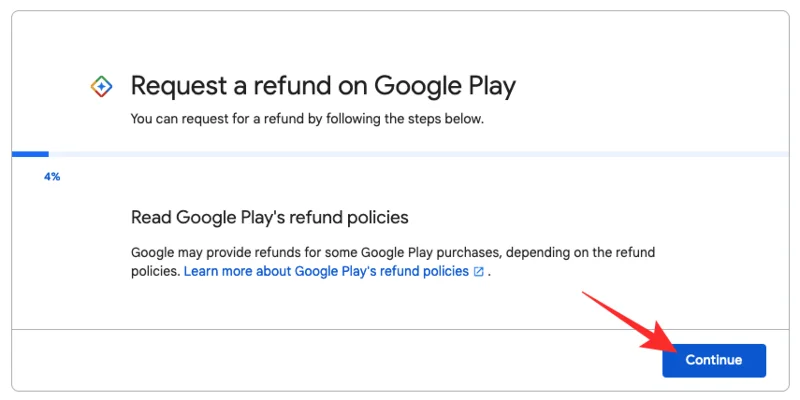Image resolution: width=800 pixels, height=400 pixels.
Task: Click the external link icon after refund policies
Action: click(x=479, y=272)
